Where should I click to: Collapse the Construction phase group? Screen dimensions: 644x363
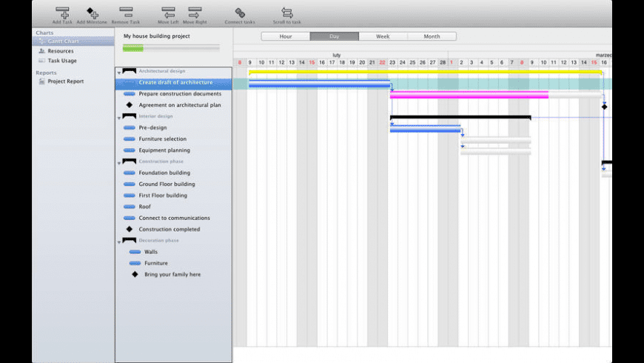[x=119, y=163]
